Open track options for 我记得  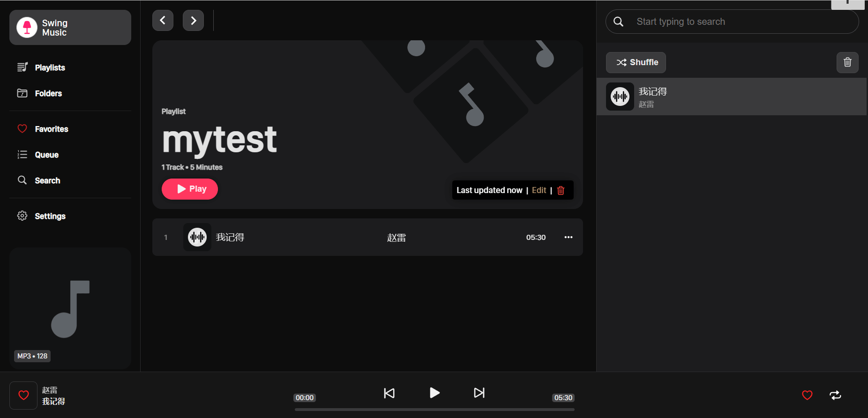tap(568, 237)
